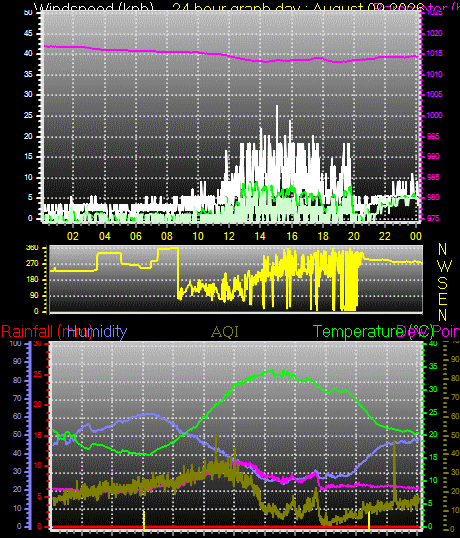Click the 12 hour label on time axis

[229, 236]
